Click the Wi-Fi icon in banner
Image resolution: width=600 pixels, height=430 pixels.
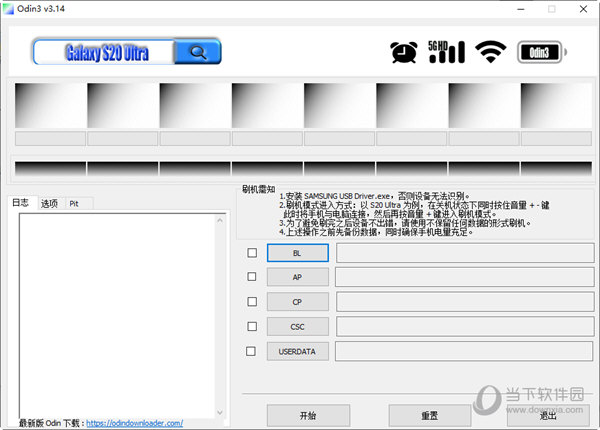(x=489, y=51)
